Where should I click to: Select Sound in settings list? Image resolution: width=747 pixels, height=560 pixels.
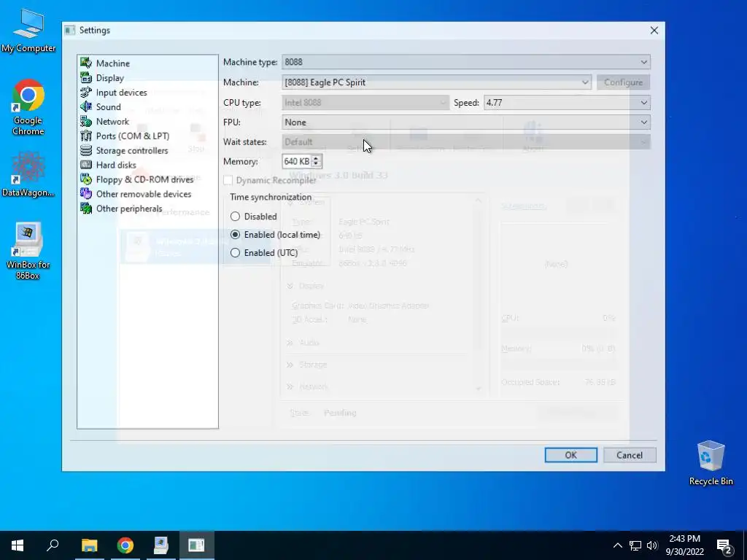point(109,106)
